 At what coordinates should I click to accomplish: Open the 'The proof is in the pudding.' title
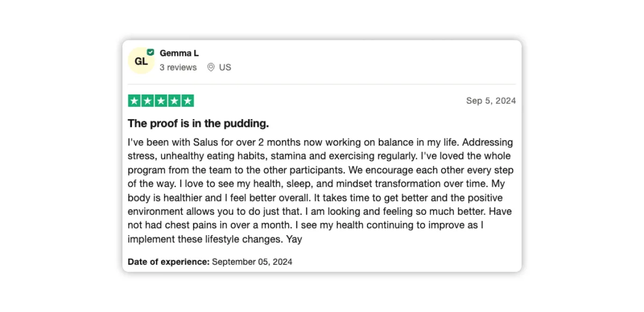[199, 124]
